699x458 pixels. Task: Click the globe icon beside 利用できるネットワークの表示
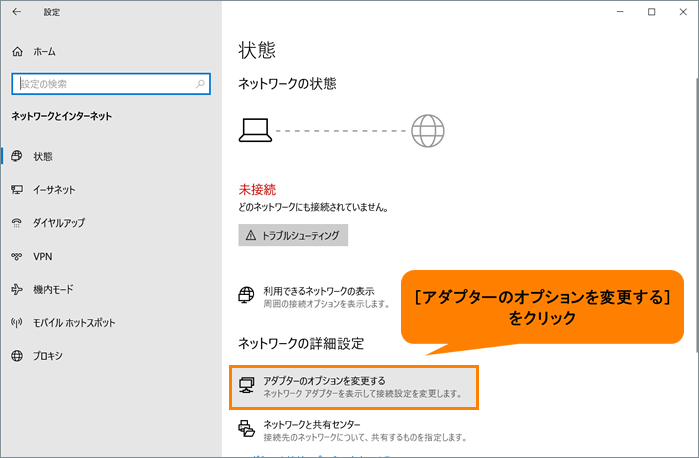point(246,295)
